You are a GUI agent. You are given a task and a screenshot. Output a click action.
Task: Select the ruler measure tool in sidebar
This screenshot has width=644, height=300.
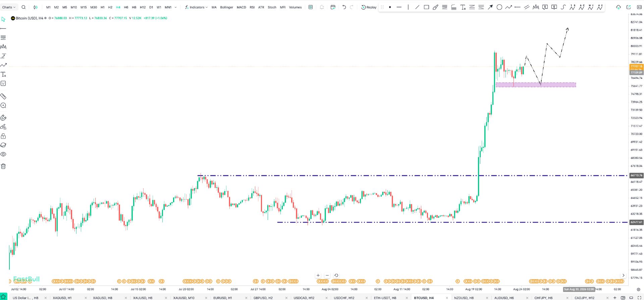[x=3, y=96]
